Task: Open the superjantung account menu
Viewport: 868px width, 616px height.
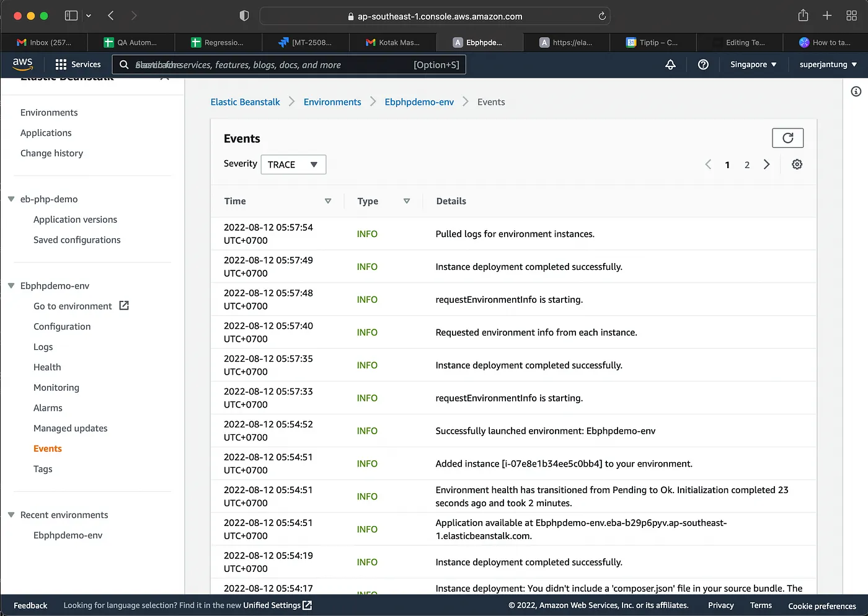Action: pyautogui.click(x=828, y=65)
